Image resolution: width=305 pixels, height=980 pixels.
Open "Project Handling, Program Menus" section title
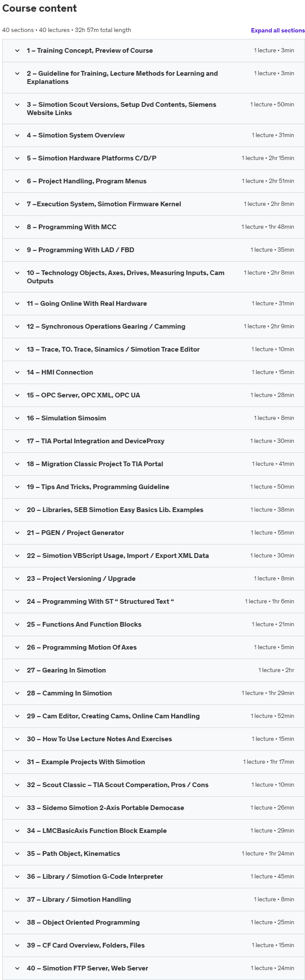(87, 181)
